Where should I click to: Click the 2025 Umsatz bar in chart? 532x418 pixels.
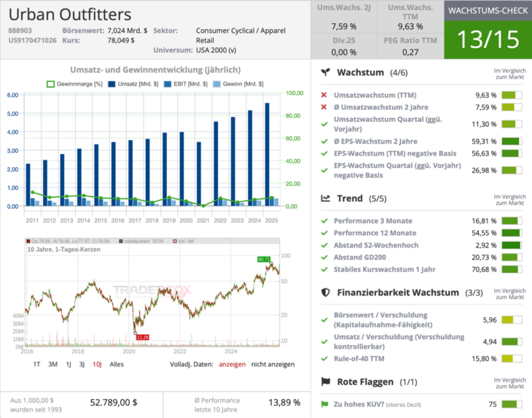pyautogui.click(x=267, y=154)
